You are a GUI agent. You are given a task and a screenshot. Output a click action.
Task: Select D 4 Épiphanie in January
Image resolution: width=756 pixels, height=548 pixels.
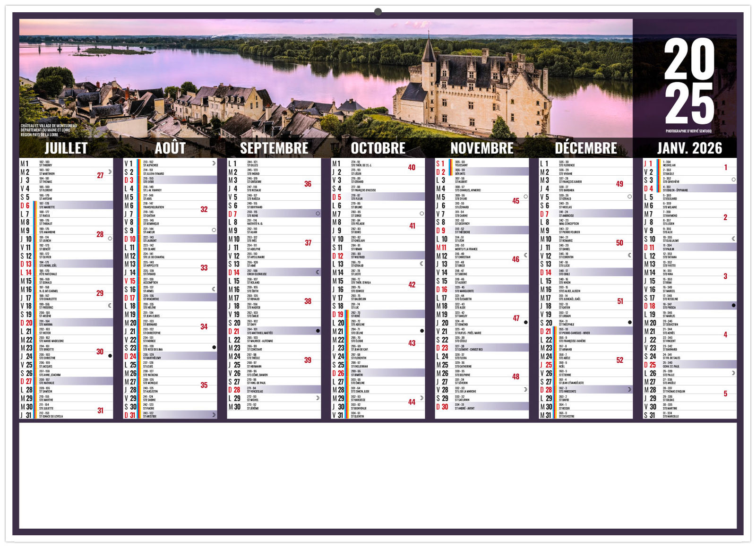click(x=690, y=188)
